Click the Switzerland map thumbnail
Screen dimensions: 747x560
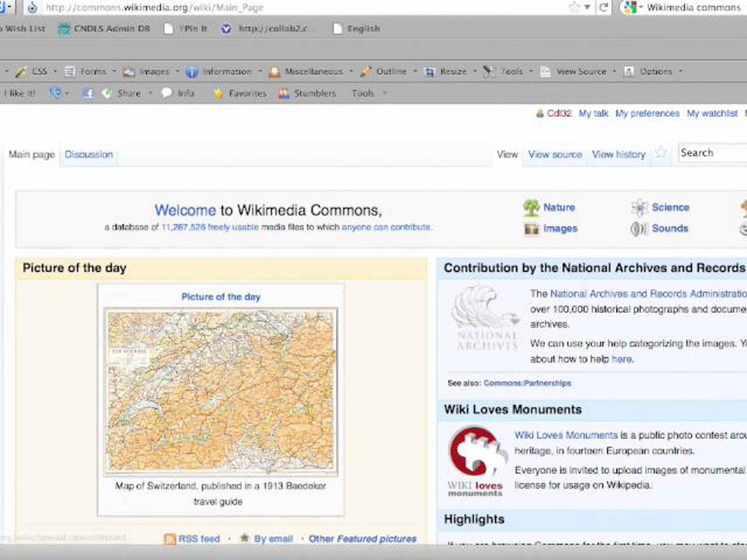[x=221, y=391]
